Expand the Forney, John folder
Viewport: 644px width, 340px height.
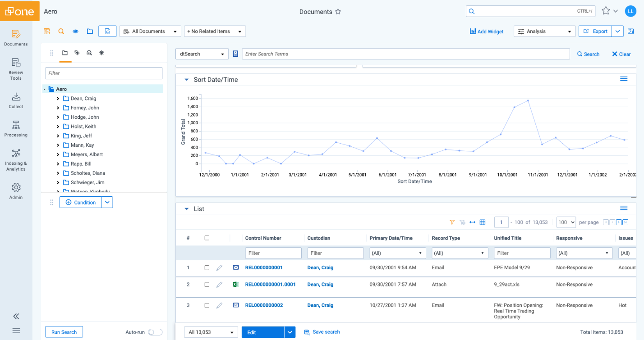pos(58,108)
